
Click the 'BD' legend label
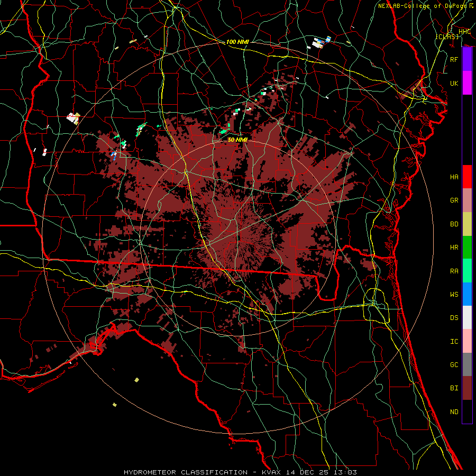454,224
